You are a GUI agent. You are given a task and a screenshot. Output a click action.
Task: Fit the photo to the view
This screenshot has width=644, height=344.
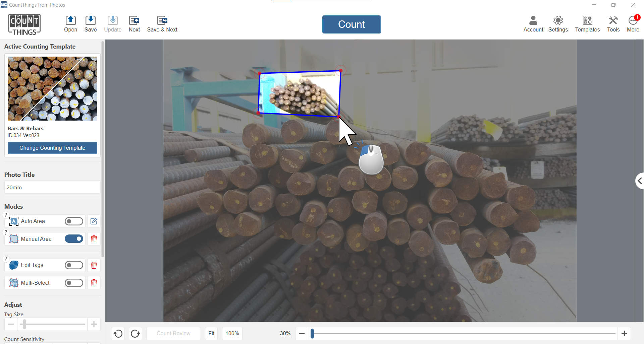(x=211, y=334)
